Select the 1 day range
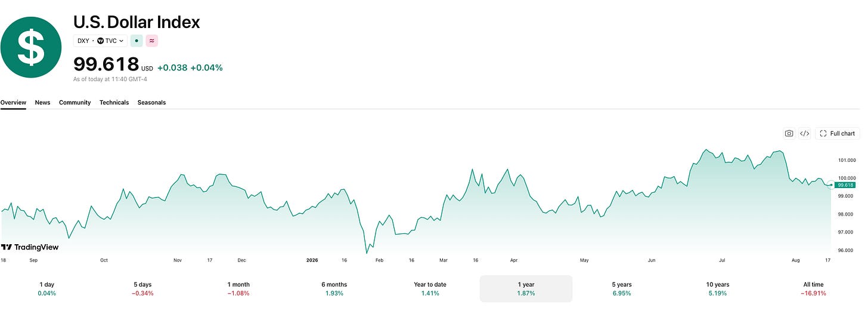The width and height of the screenshot is (868, 320). (47, 289)
